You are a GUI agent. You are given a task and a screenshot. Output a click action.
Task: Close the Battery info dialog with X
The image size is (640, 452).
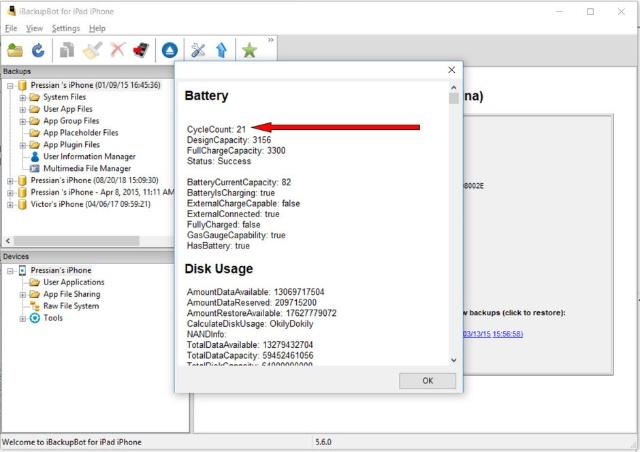tap(451, 70)
